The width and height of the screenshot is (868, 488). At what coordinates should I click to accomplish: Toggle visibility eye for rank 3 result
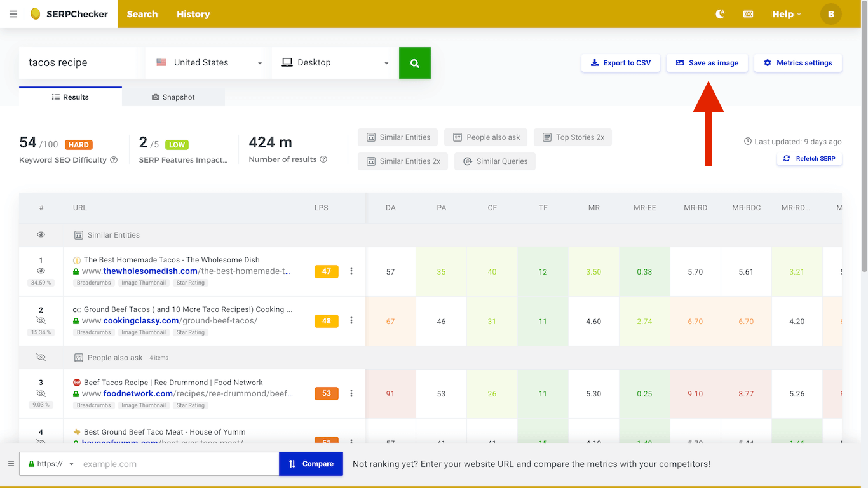pos(41,393)
